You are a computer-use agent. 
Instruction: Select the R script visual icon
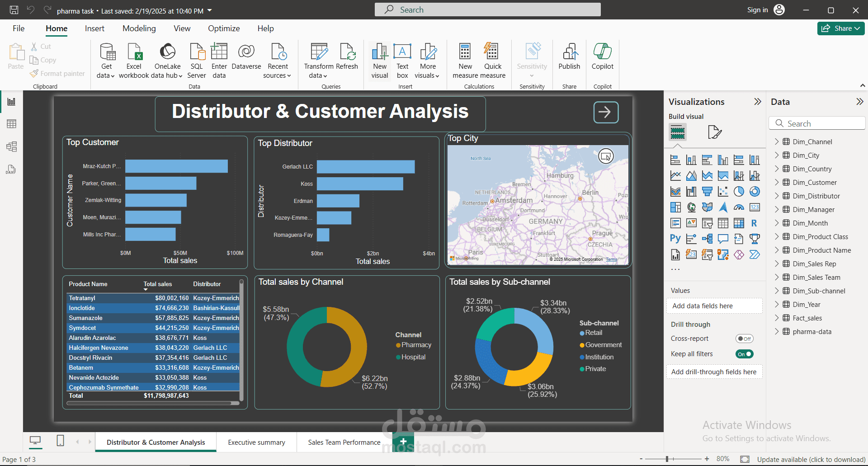[754, 223]
